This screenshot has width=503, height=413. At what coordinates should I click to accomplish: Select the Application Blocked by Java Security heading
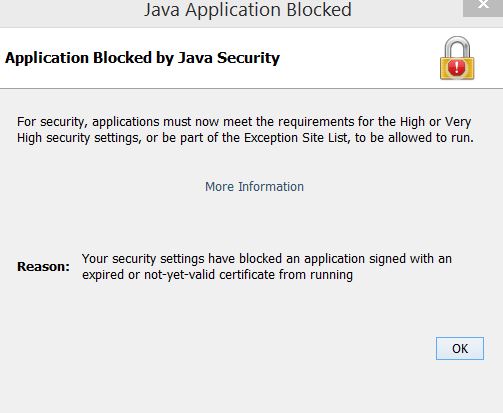point(142,58)
